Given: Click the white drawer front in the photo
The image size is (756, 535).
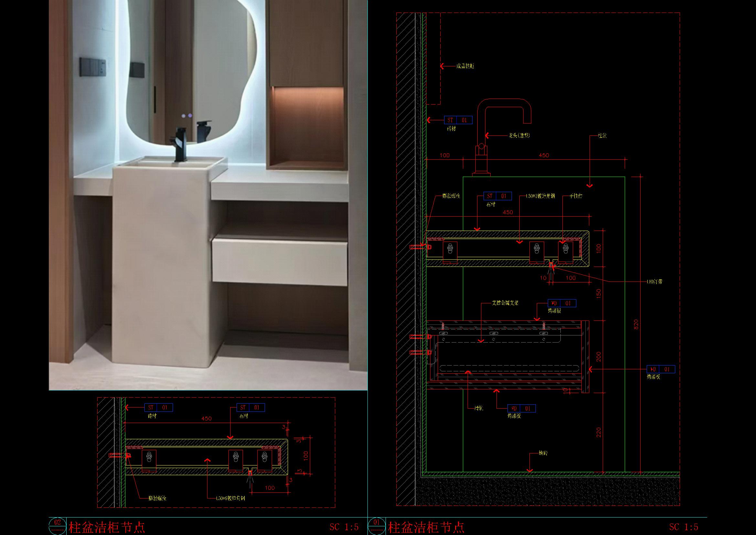Looking at the screenshot, I should tap(280, 263).
